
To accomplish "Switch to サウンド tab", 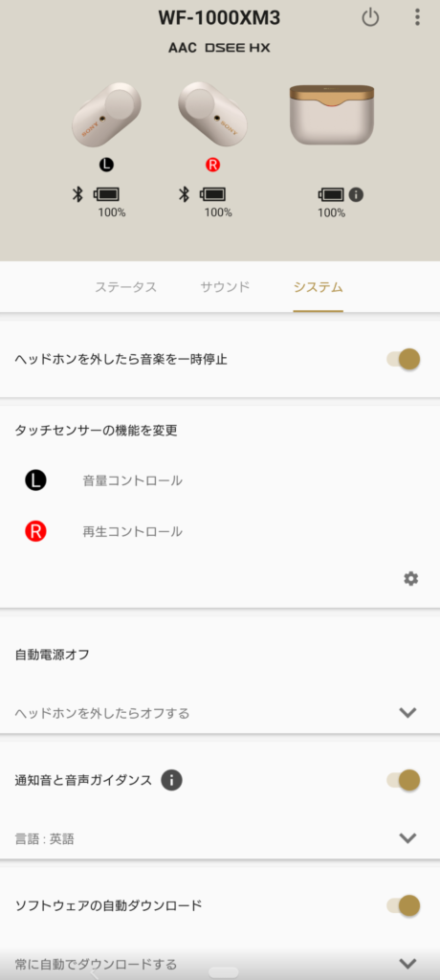I will click(x=225, y=287).
